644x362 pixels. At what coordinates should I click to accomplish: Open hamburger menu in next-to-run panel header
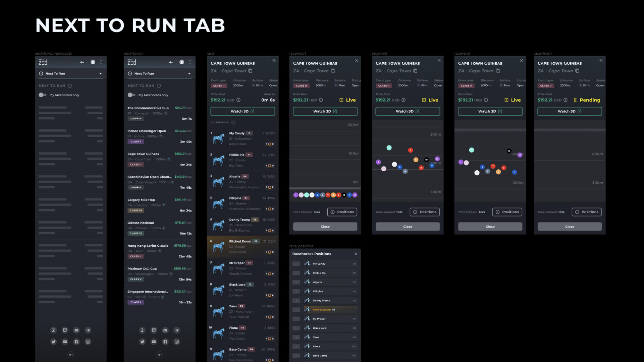click(x=190, y=62)
